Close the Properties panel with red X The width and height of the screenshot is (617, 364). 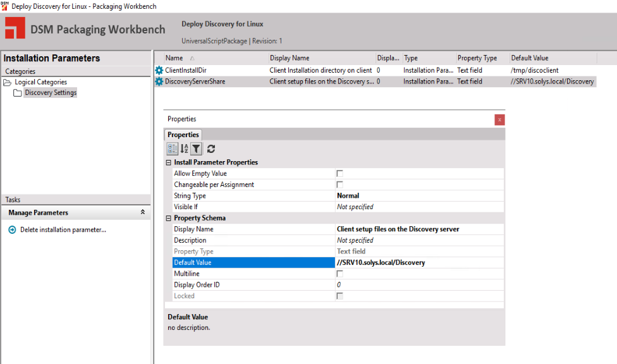coord(499,119)
